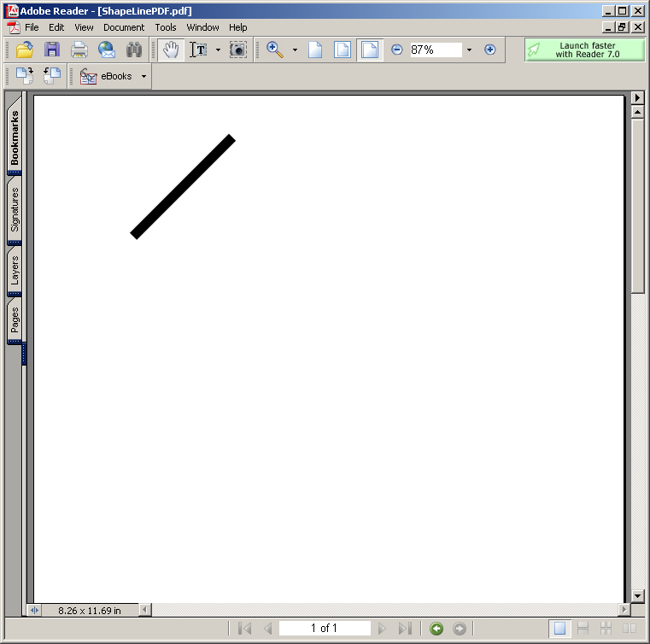Screen dimensions: 650x644
Task: Open Search with the binoculars icon
Action: coord(134,50)
